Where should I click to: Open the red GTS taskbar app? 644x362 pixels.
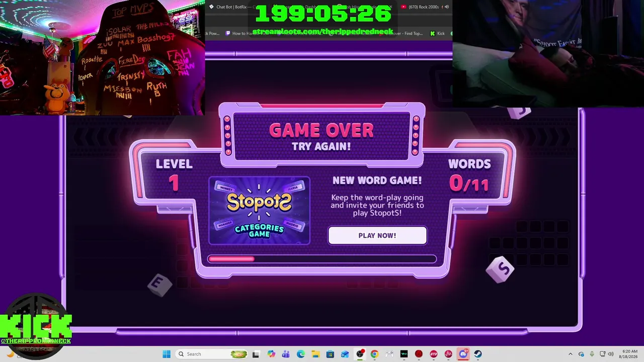[434, 354]
